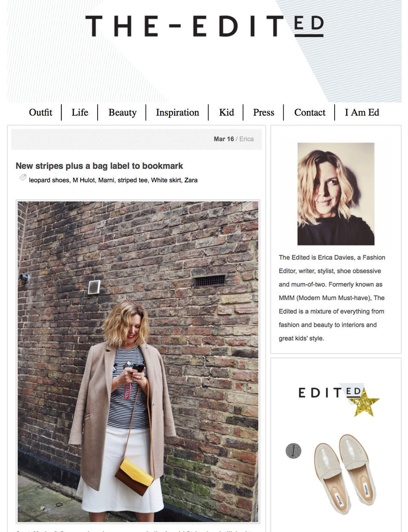Visit the Press page

tap(264, 112)
